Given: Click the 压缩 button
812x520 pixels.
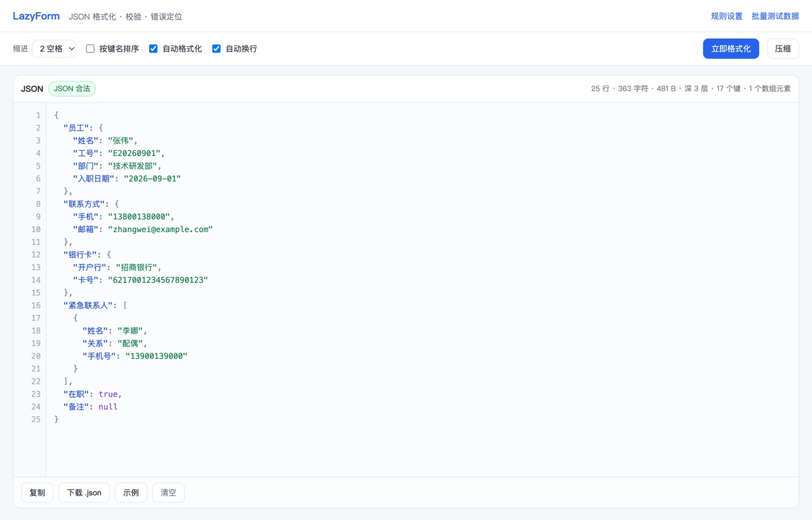Looking at the screenshot, I should [783, 49].
